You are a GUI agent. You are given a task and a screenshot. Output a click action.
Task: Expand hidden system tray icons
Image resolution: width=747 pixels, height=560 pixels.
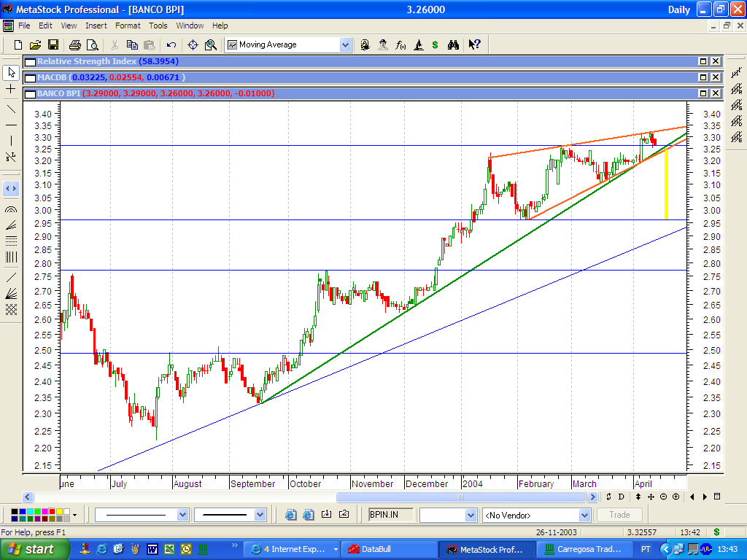pyautogui.click(x=665, y=550)
